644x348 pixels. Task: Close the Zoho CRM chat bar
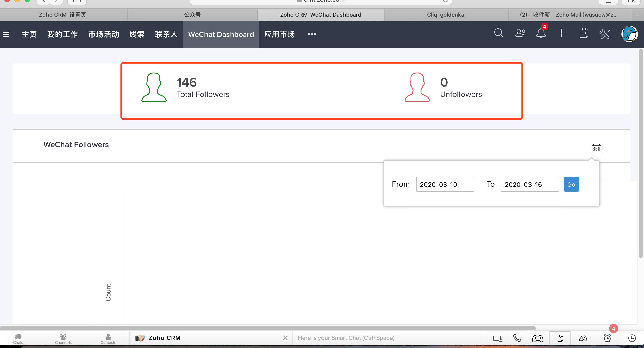[285, 338]
